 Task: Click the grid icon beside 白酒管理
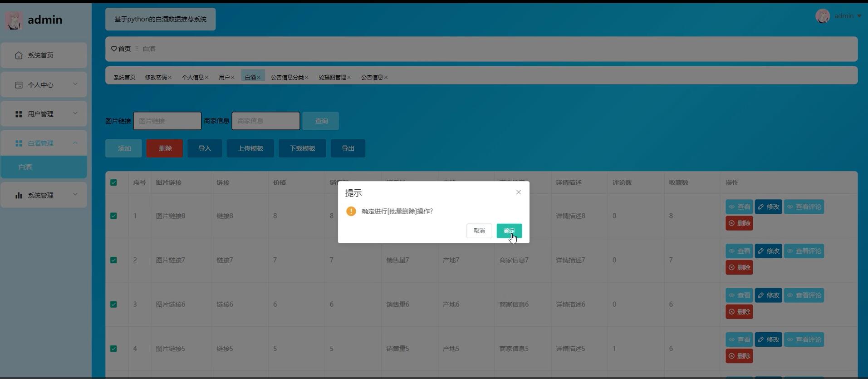[19, 143]
